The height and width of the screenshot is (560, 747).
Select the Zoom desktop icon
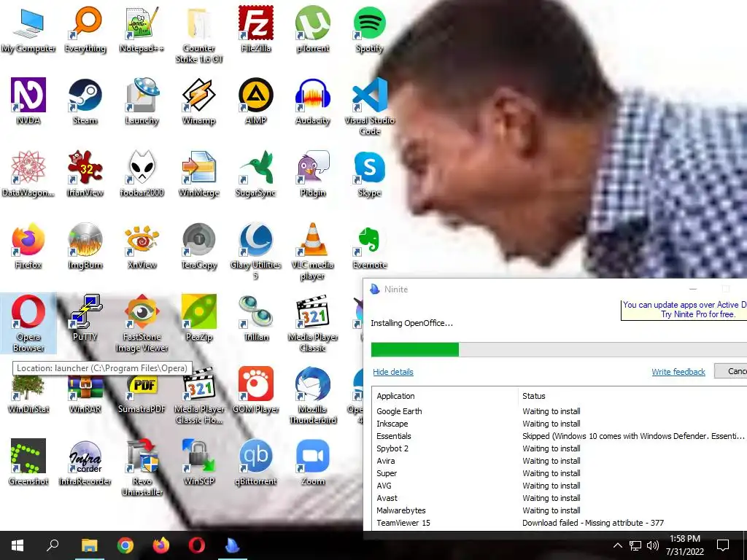click(x=312, y=462)
